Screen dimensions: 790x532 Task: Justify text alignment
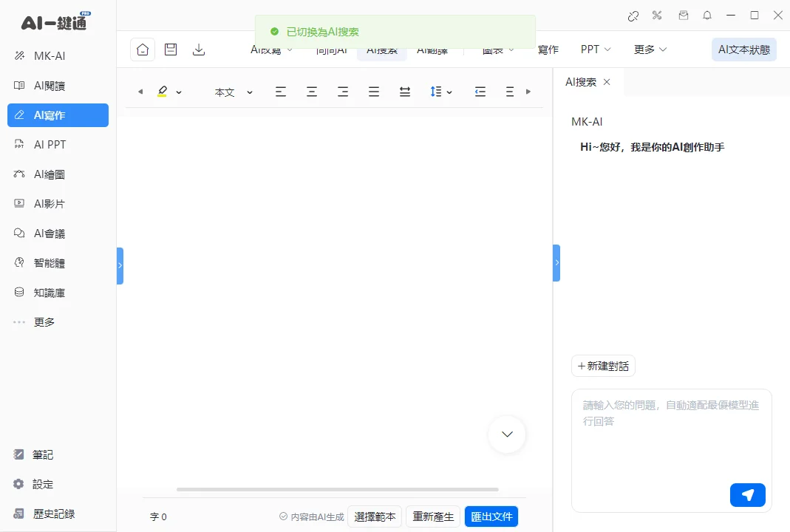coord(374,92)
